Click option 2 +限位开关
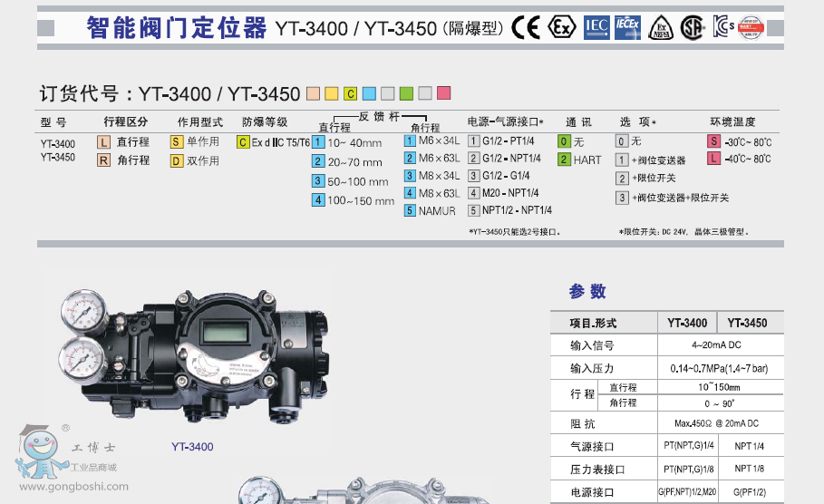Viewport: 824px width, 504px height. [x=645, y=179]
